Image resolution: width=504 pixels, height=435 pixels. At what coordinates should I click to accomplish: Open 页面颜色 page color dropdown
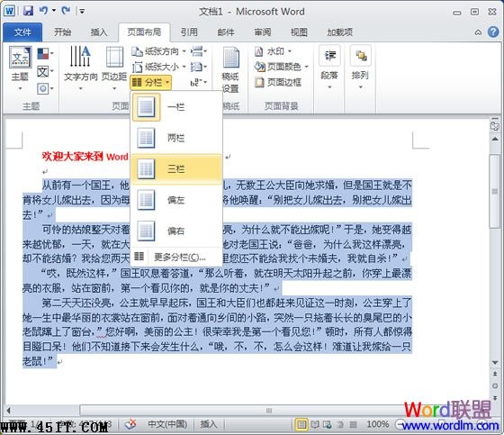pos(281,67)
